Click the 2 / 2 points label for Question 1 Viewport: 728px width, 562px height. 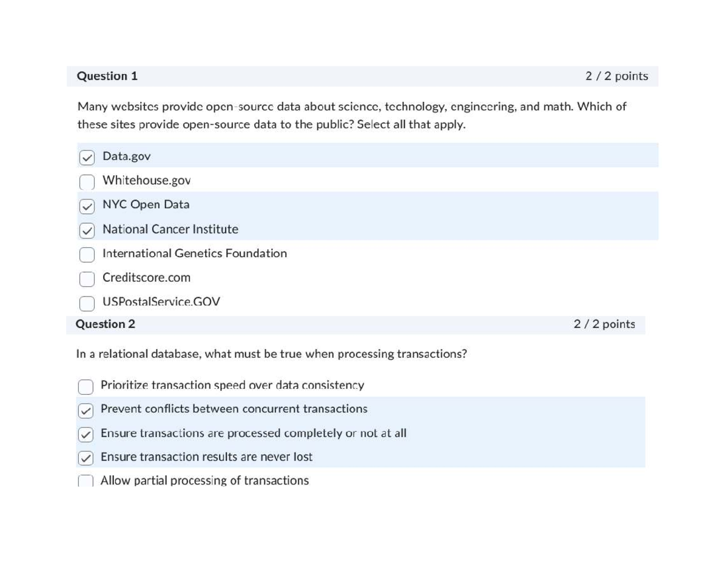pyautogui.click(x=617, y=76)
